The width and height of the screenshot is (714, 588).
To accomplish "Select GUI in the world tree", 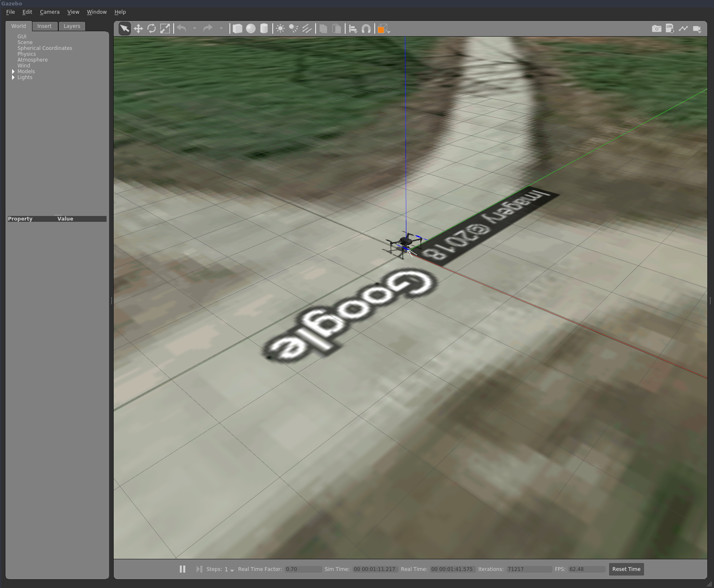I will tap(22, 37).
